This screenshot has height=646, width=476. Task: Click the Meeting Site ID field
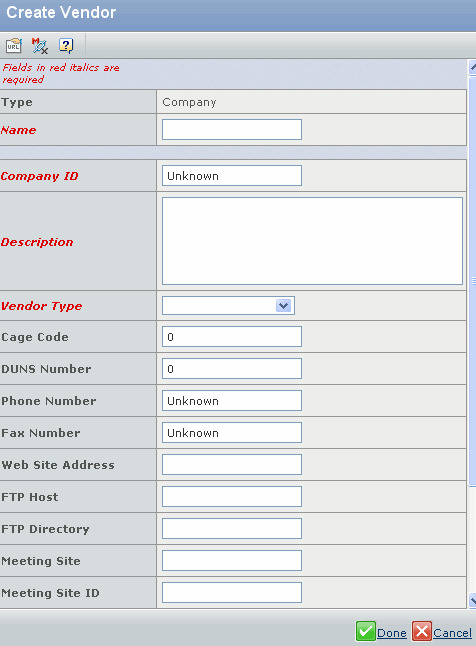point(232,592)
